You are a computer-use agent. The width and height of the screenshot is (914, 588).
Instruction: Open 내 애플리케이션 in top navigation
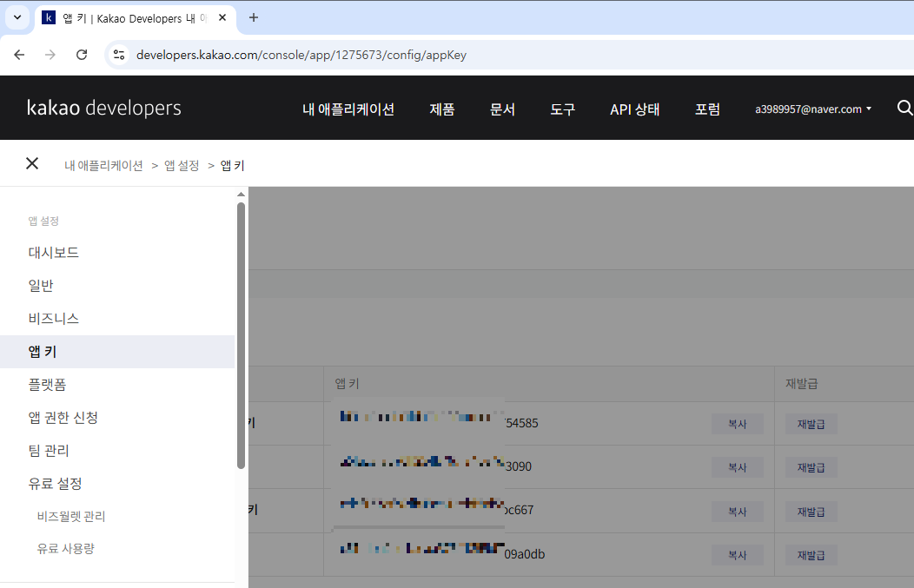pyautogui.click(x=348, y=109)
